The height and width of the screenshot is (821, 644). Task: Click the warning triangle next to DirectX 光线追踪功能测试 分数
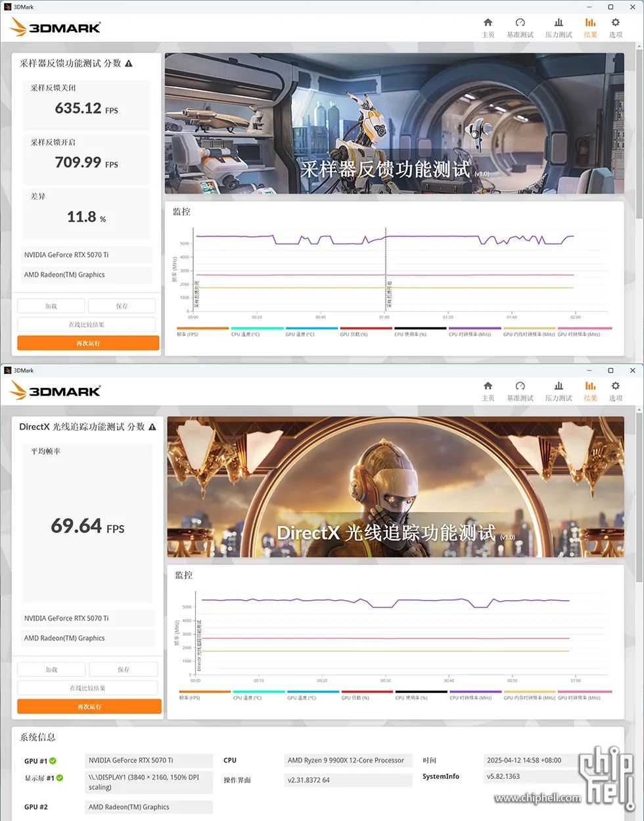[x=152, y=427]
